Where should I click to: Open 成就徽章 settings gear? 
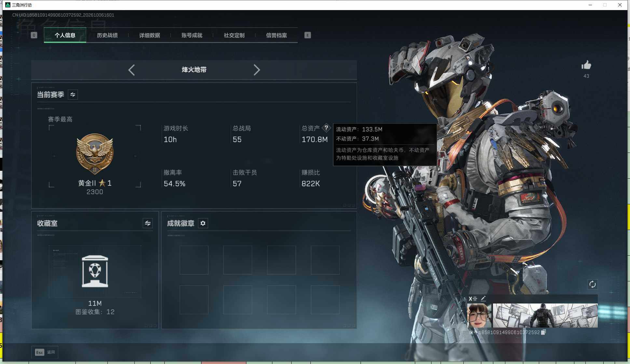tap(203, 223)
